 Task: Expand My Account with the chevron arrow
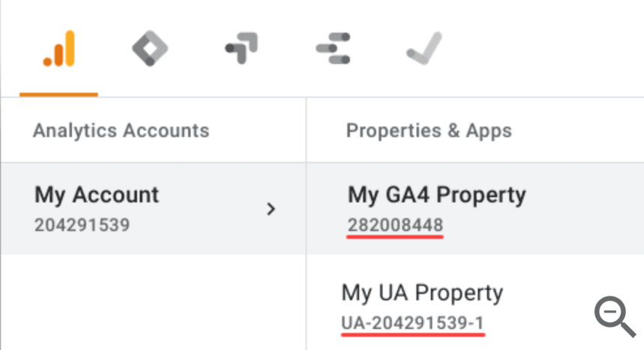tap(271, 209)
